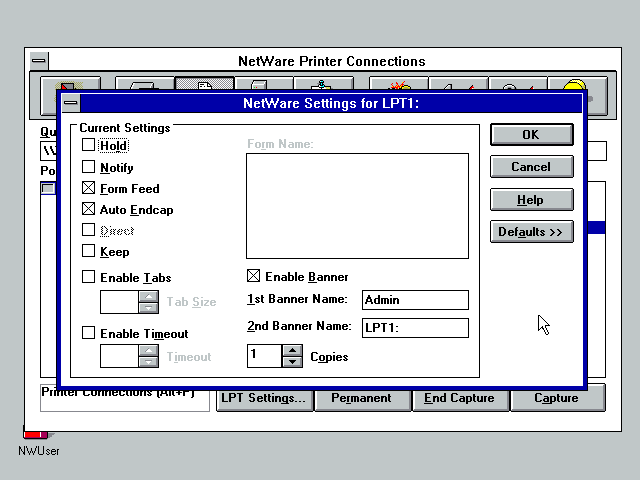This screenshot has width=640, height=480.
Task: Open Help for NetWare Settings
Action: [531, 200]
